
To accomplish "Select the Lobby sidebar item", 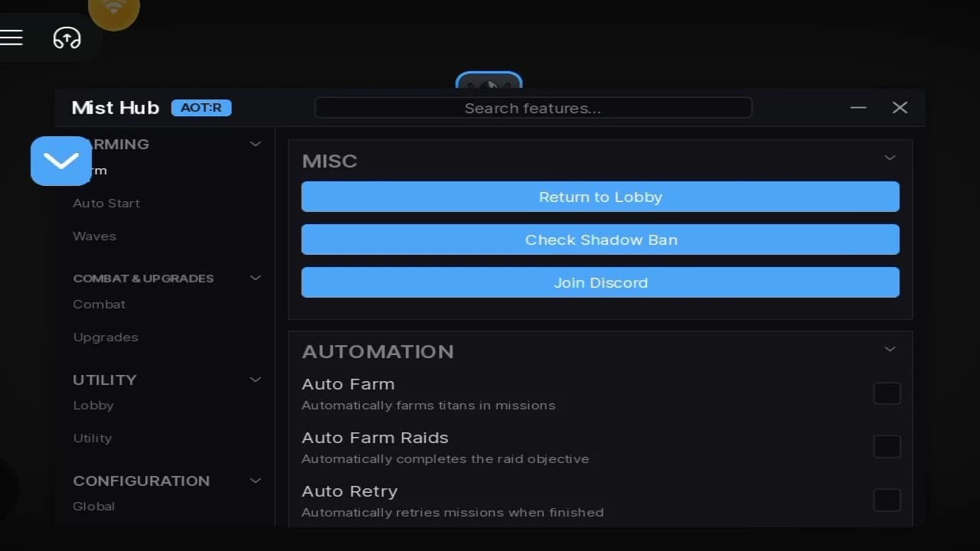I will point(93,406).
